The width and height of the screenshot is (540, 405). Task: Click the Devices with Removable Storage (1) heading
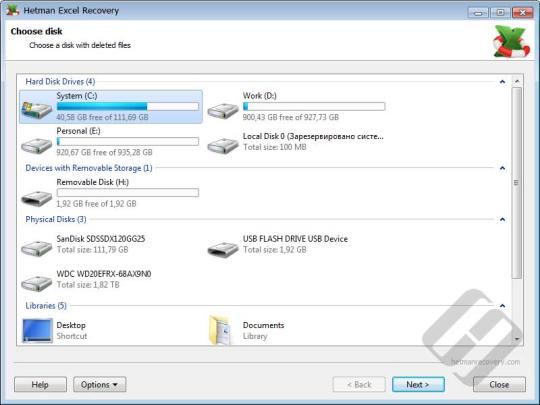(x=89, y=168)
